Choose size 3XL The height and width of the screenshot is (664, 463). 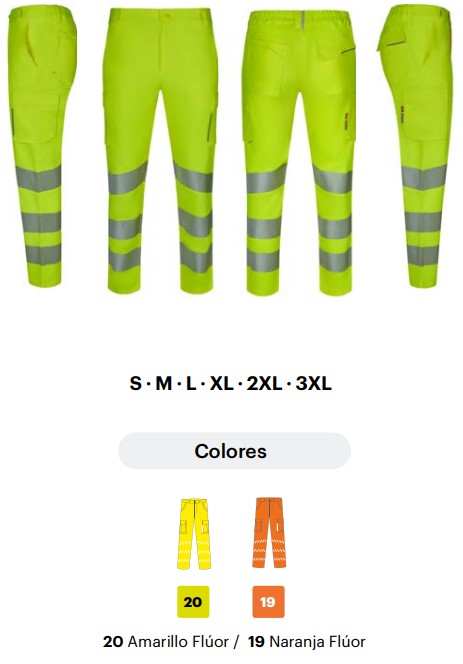click(313, 384)
